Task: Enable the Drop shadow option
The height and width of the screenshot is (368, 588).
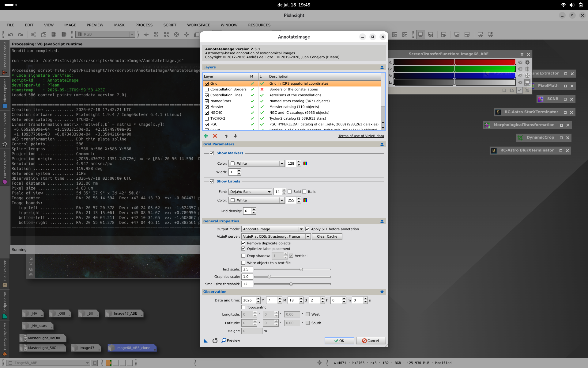Action: click(243, 256)
